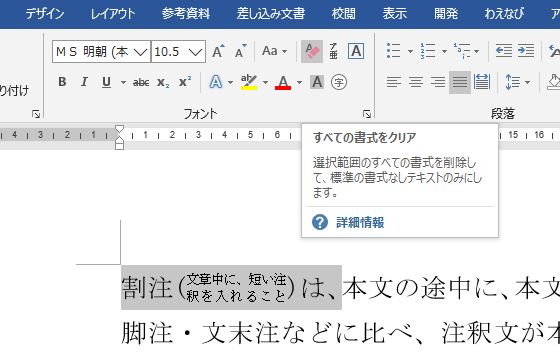Open the line spacing dropdown arrow
560x361 pixels.
pyautogui.click(x=528, y=82)
